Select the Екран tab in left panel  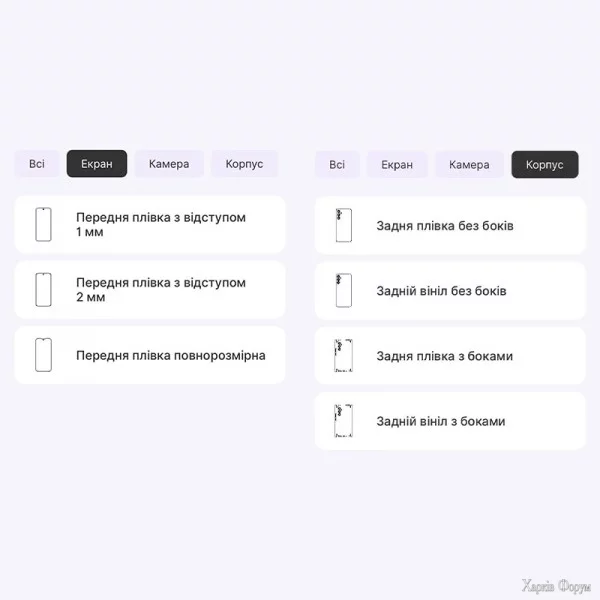(x=97, y=164)
